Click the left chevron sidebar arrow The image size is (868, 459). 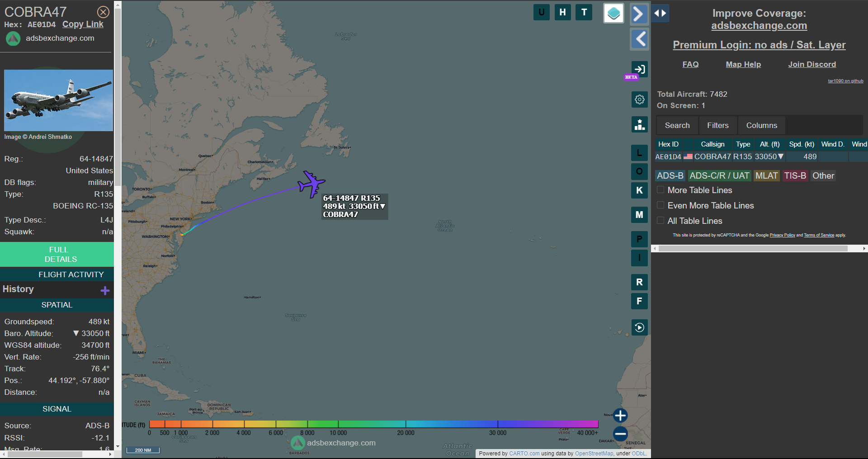[639, 39]
